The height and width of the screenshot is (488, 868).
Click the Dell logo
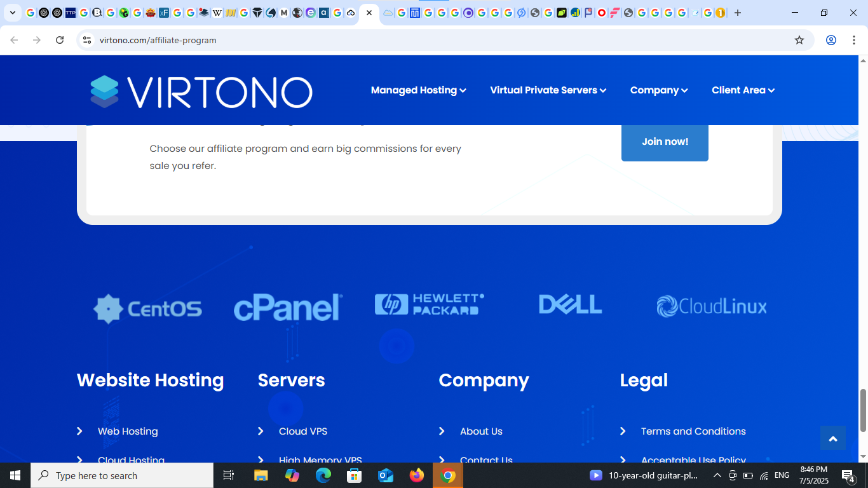[x=571, y=304]
